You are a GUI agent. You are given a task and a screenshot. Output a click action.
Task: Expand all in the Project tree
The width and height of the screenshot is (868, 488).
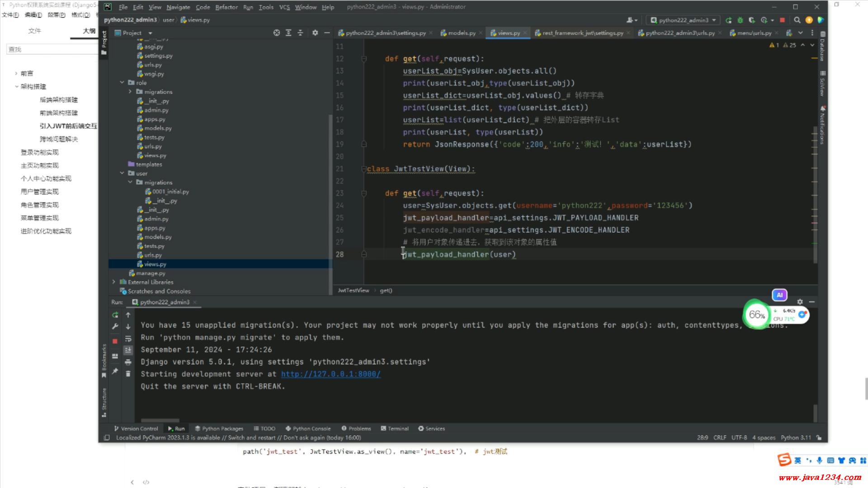(288, 33)
